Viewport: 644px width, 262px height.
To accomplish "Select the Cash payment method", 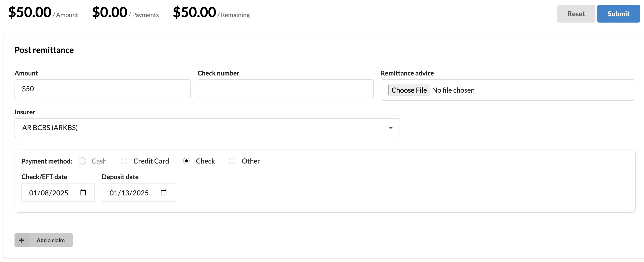I will coord(82,161).
